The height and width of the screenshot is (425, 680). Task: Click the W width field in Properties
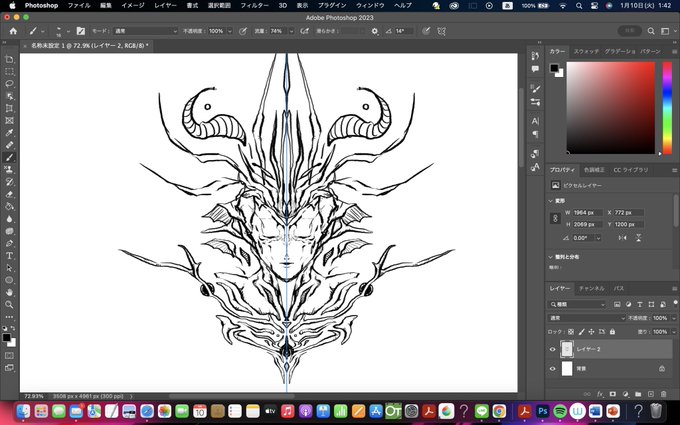click(587, 212)
